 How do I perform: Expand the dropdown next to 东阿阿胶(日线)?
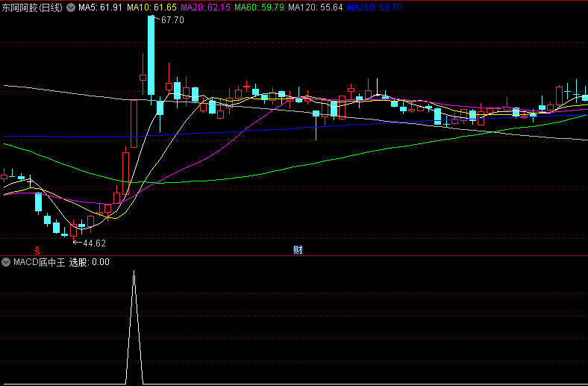pos(71,7)
